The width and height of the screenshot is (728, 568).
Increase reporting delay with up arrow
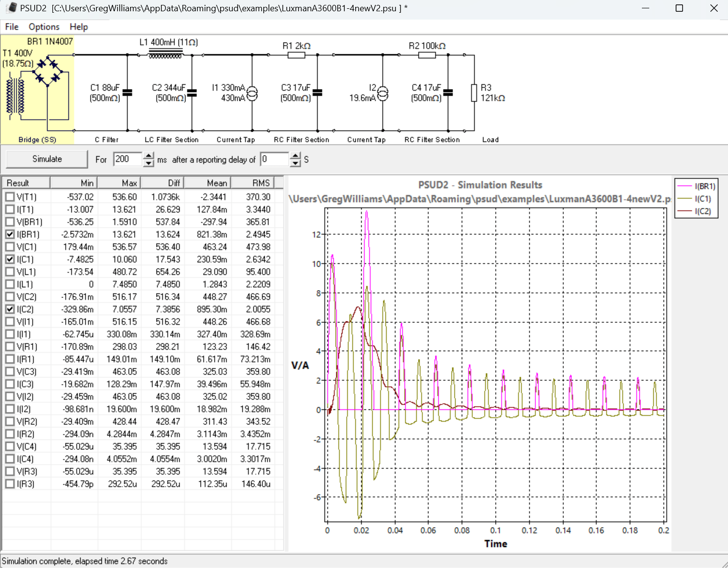pyautogui.click(x=295, y=156)
